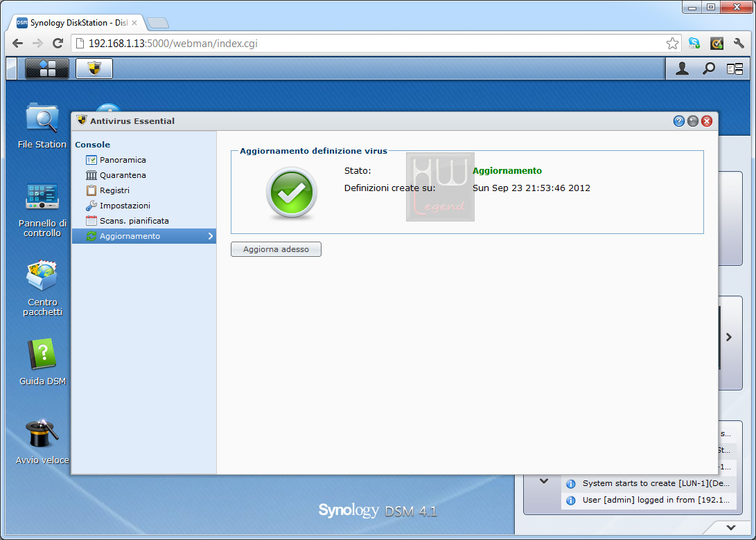Click the info icon beside the admin login entry
756x540 pixels.
click(x=571, y=500)
